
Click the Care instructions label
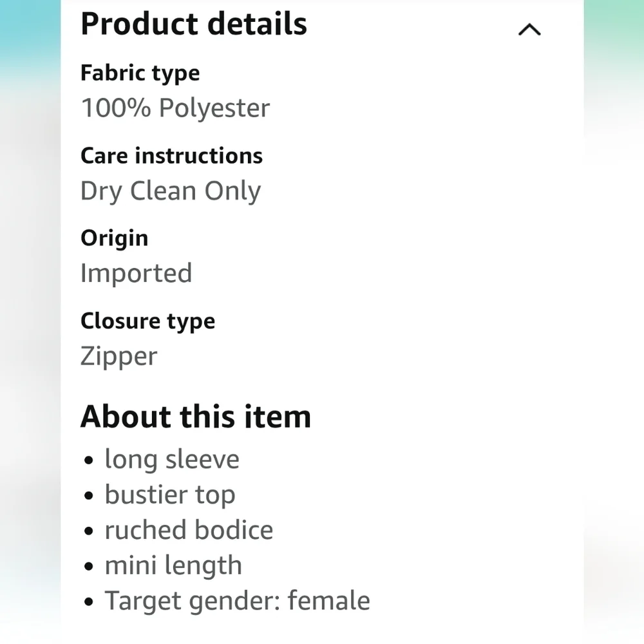171,156
